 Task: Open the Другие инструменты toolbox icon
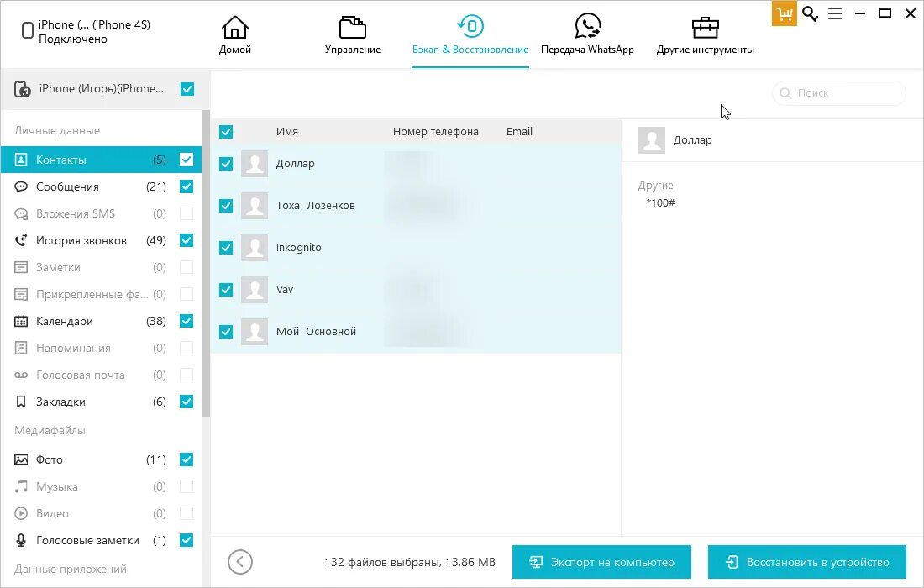706,27
